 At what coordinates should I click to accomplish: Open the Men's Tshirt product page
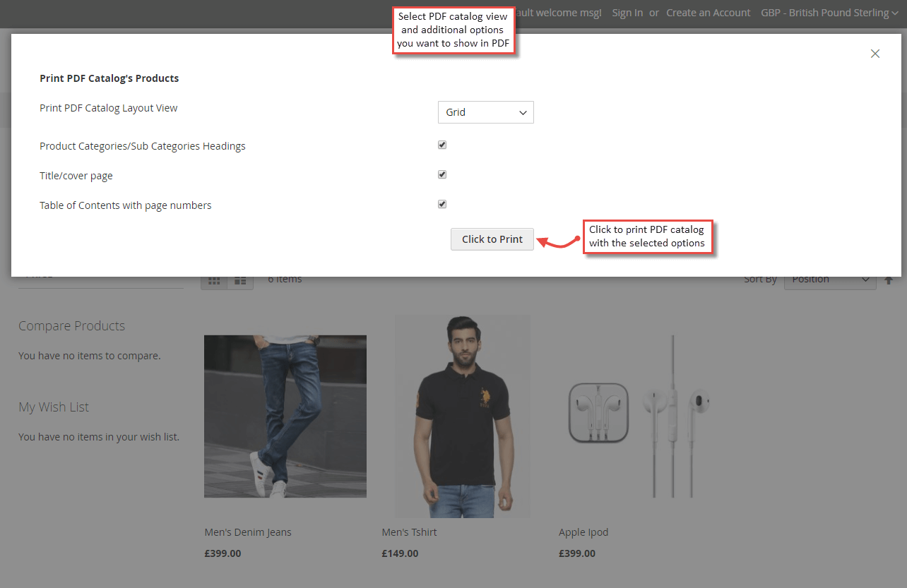pos(409,532)
